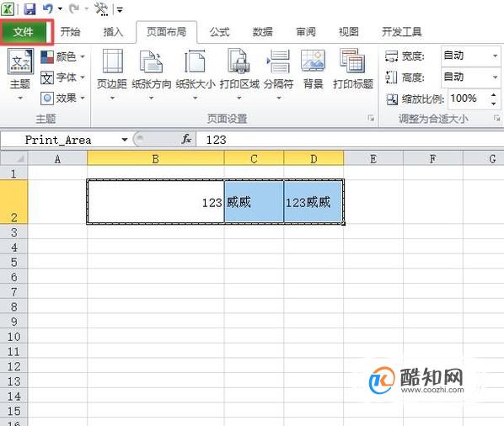The height and width of the screenshot is (426, 504).
Task: Expand the 宽度 width dropdown
Action: point(495,56)
